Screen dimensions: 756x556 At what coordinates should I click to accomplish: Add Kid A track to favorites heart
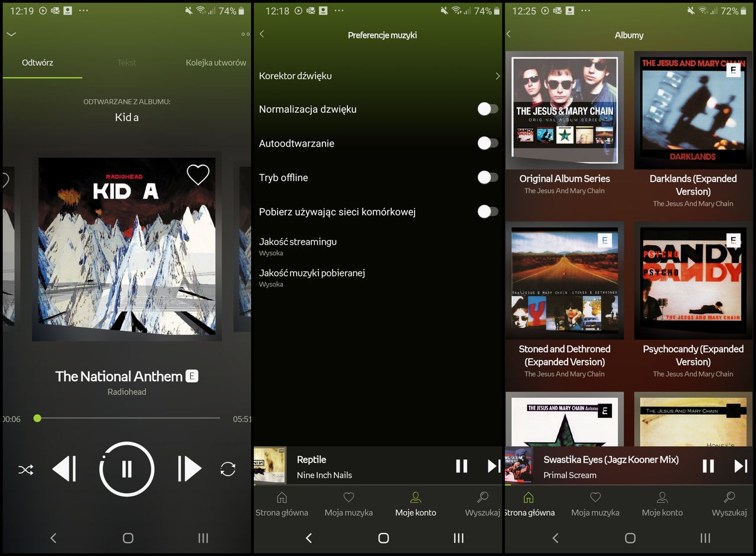198,174
